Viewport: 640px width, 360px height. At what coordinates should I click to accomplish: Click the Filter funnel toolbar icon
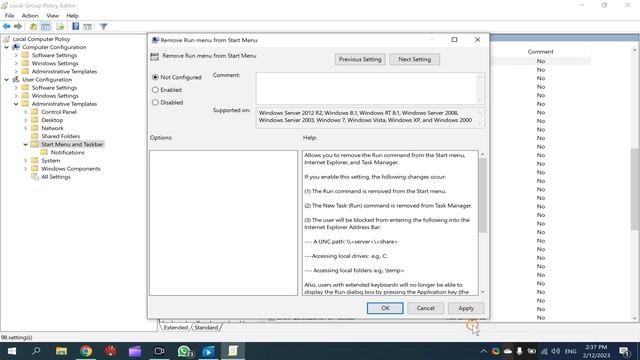[103, 27]
